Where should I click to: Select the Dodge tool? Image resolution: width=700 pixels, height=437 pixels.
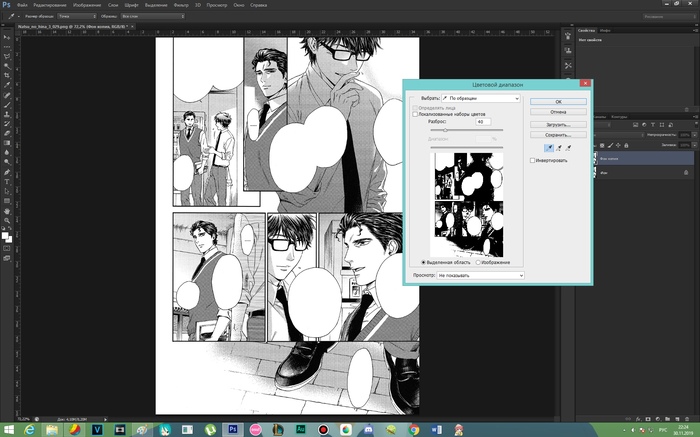point(7,162)
